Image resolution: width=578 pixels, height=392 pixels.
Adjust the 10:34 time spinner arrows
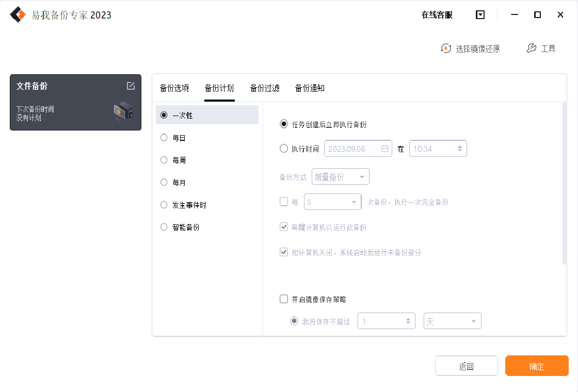[460, 148]
